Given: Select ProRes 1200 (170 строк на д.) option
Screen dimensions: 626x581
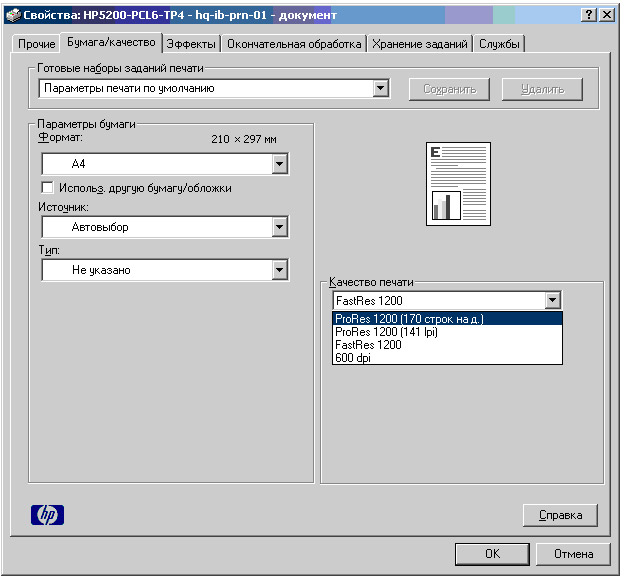Looking at the screenshot, I should pyautogui.click(x=447, y=319).
